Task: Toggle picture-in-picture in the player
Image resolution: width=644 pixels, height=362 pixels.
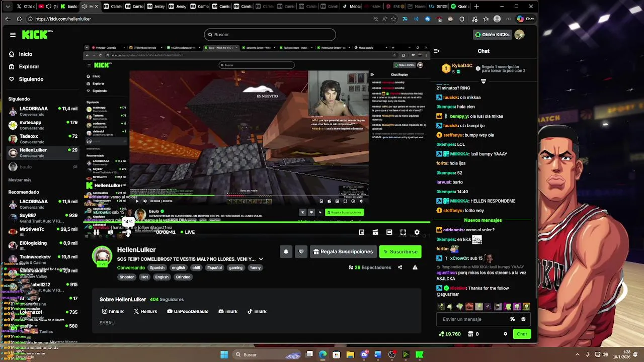Action: coord(361,232)
